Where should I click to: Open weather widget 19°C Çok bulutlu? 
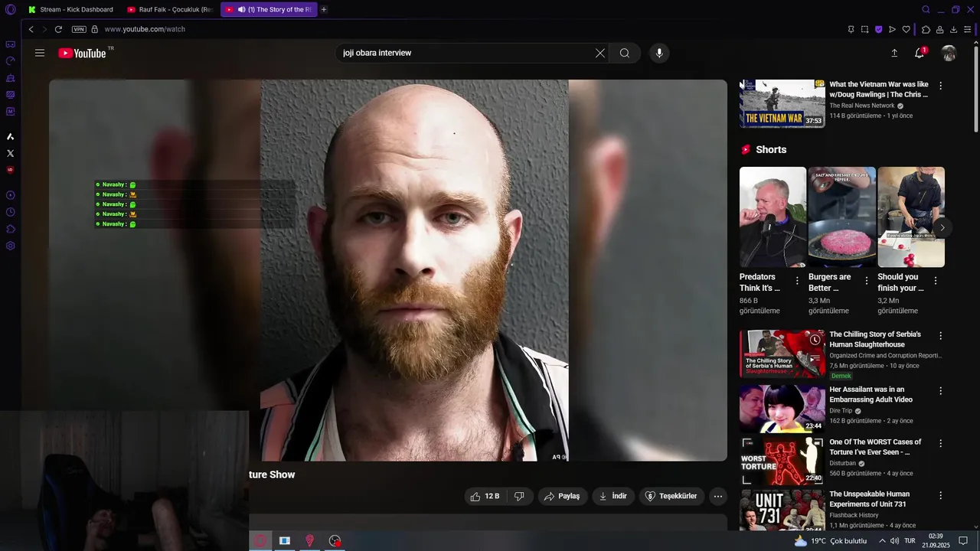point(830,541)
